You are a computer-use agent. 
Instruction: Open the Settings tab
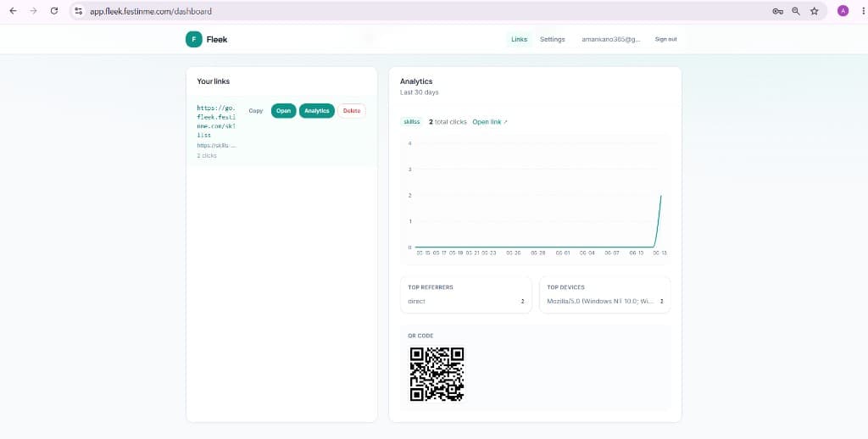tap(553, 39)
